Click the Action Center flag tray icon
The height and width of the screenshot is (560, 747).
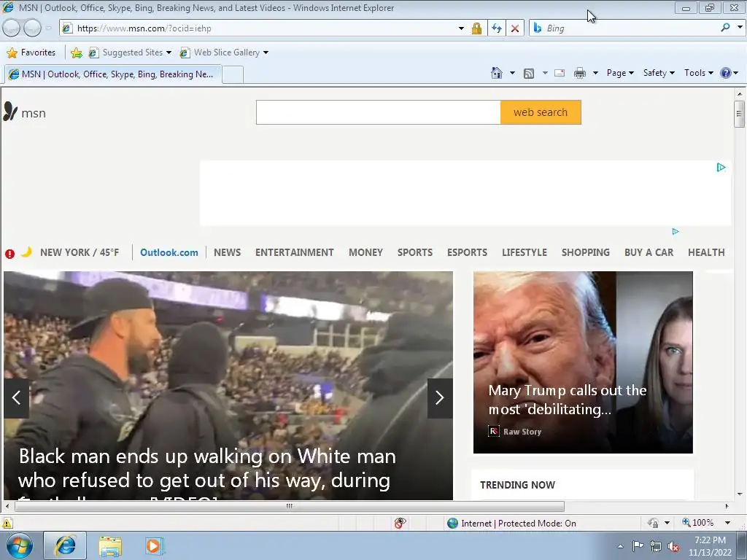pyautogui.click(x=638, y=545)
